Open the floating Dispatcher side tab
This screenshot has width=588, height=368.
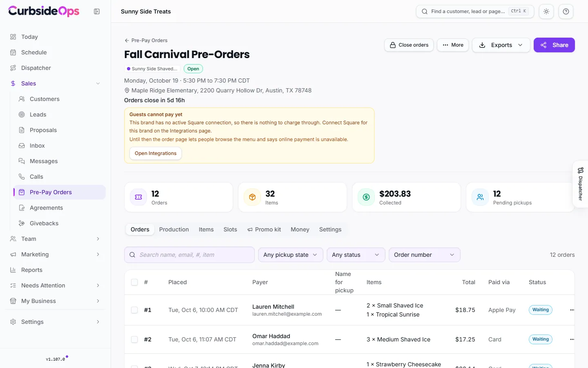pos(580,184)
